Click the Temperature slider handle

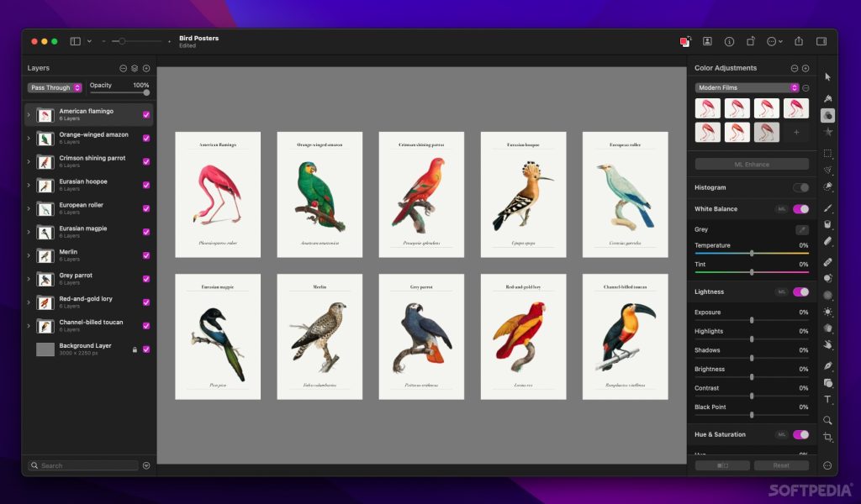coord(752,253)
